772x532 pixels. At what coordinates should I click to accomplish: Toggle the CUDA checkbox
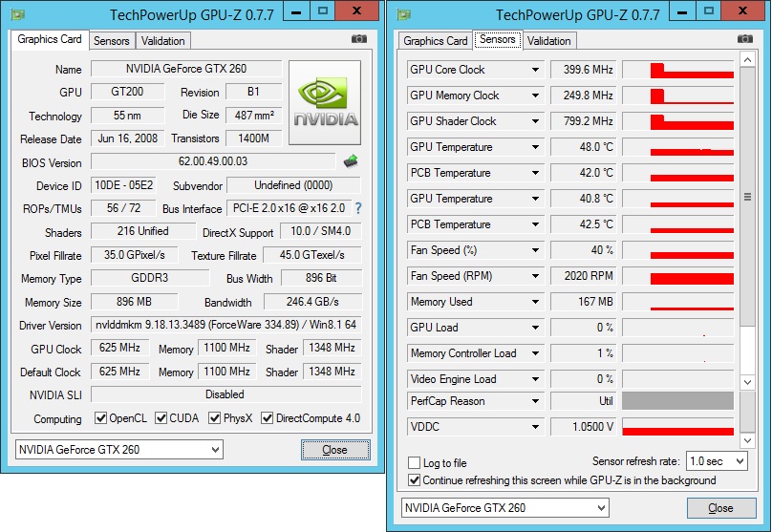(161, 418)
